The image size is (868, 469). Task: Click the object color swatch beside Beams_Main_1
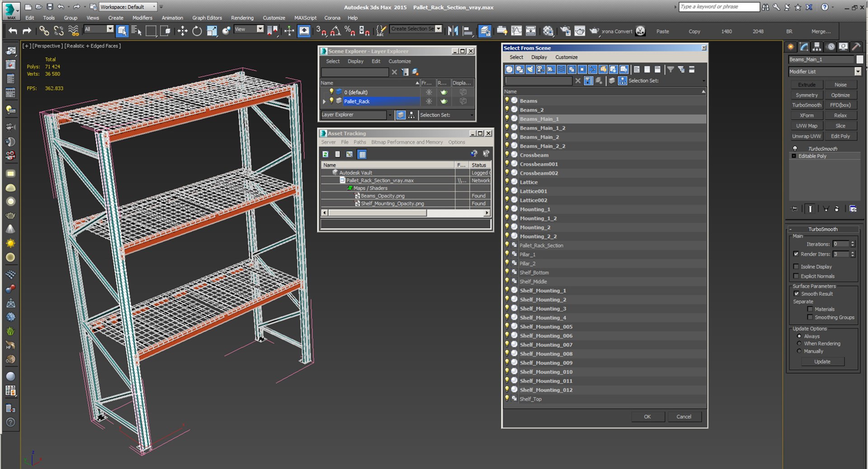click(x=859, y=60)
